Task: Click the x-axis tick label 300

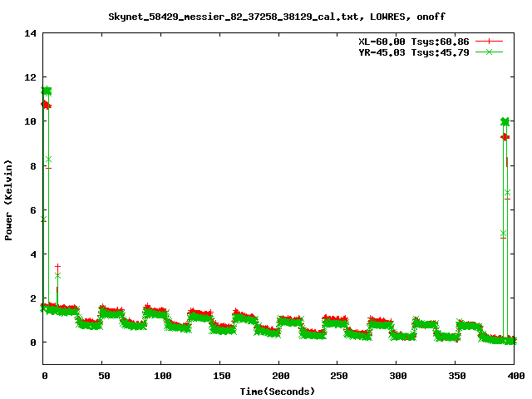Action: point(398,376)
